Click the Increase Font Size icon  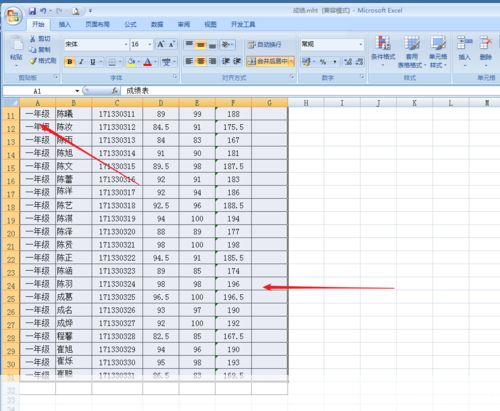tap(161, 44)
